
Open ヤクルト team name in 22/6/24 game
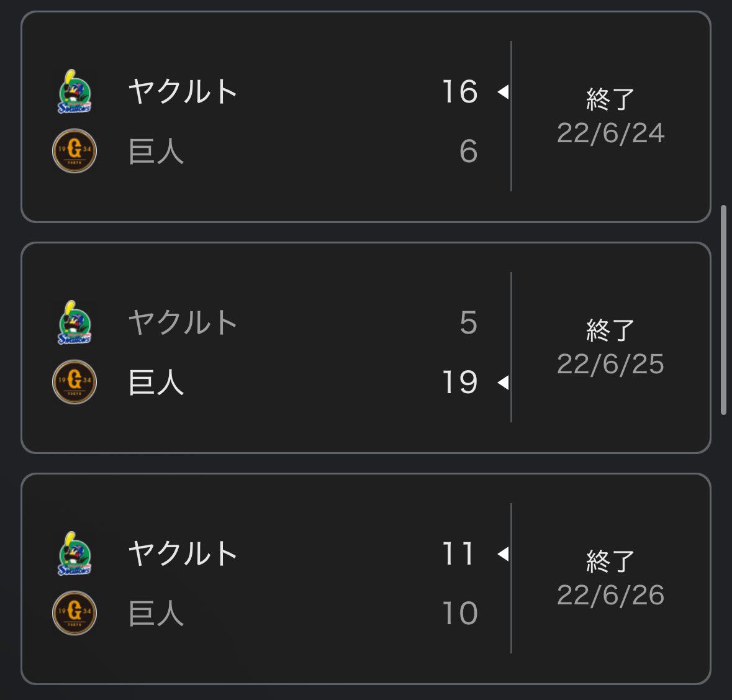point(183,91)
